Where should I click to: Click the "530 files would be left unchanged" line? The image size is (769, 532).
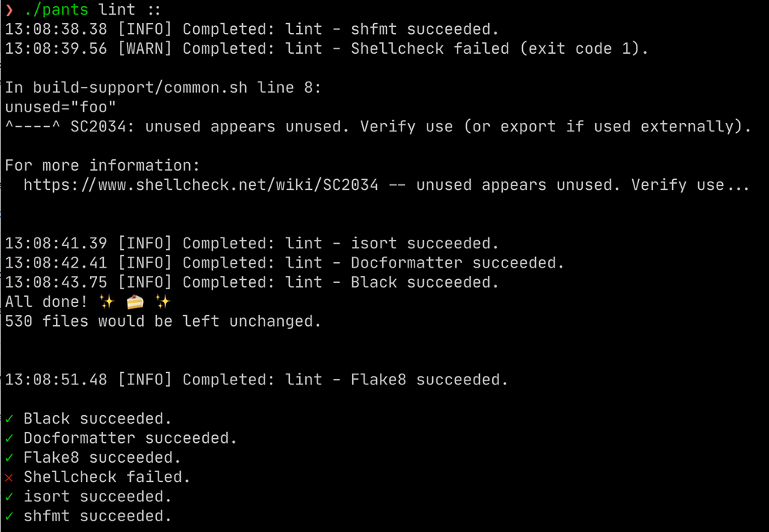(x=163, y=321)
